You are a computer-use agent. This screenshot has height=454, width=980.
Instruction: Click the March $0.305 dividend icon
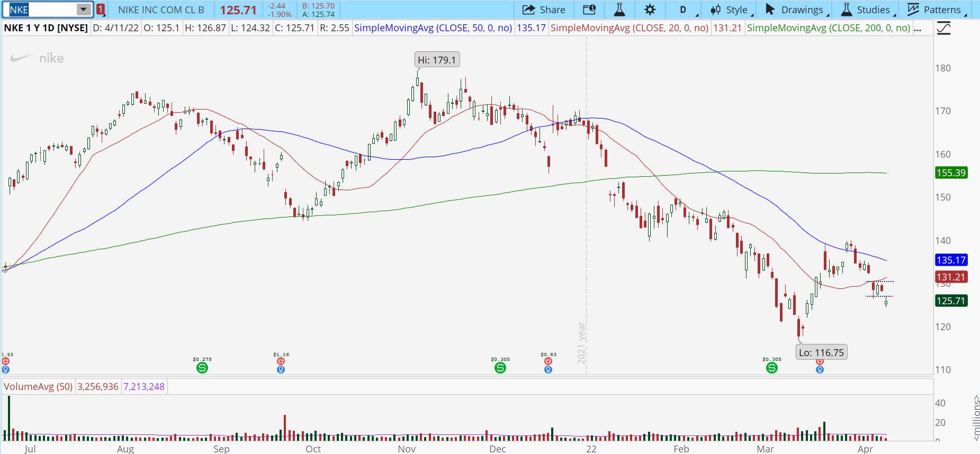click(x=772, y=368)
